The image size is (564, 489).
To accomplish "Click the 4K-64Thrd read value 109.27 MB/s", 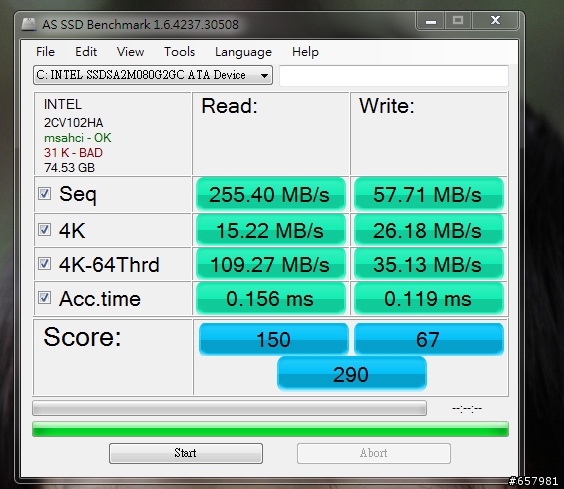I will [270, 264].
